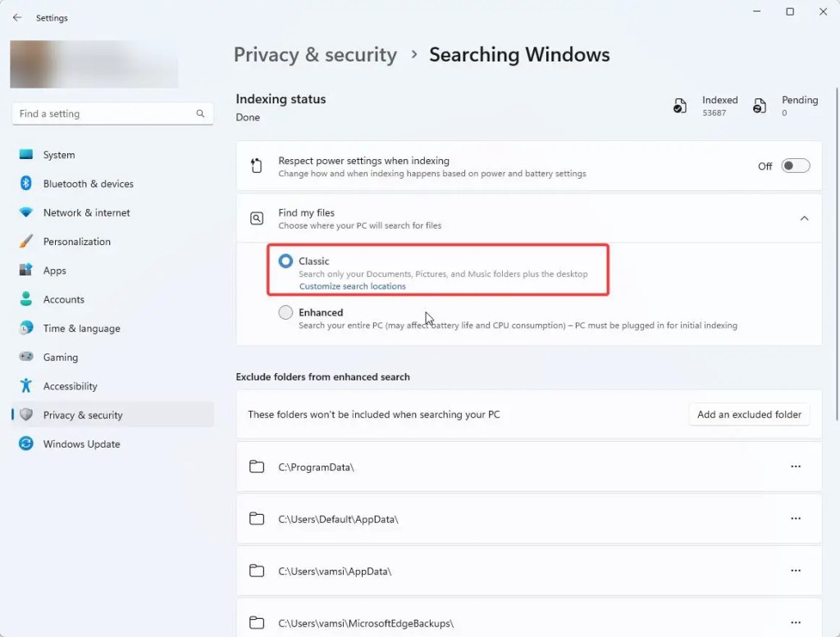Click the Indexed document checkmark icon
This screenshot has width=840, height=637.
(x=680, y=106)
